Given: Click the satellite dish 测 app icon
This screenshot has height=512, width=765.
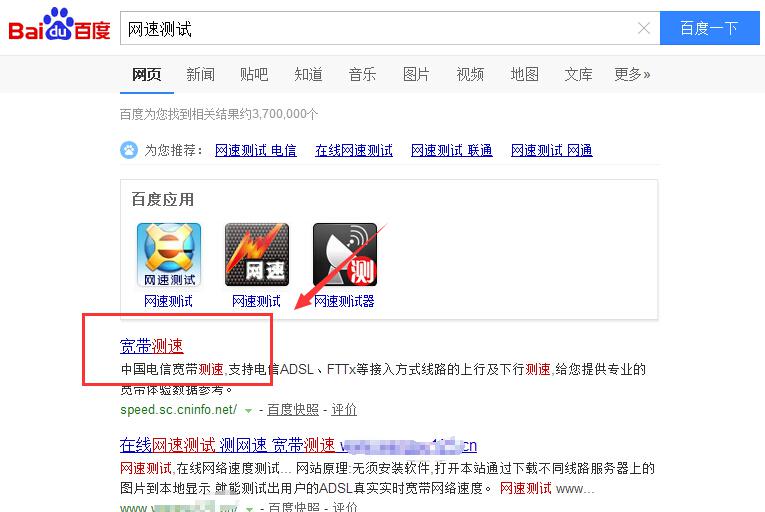Looking at the screenshot, I should [345, 254].
